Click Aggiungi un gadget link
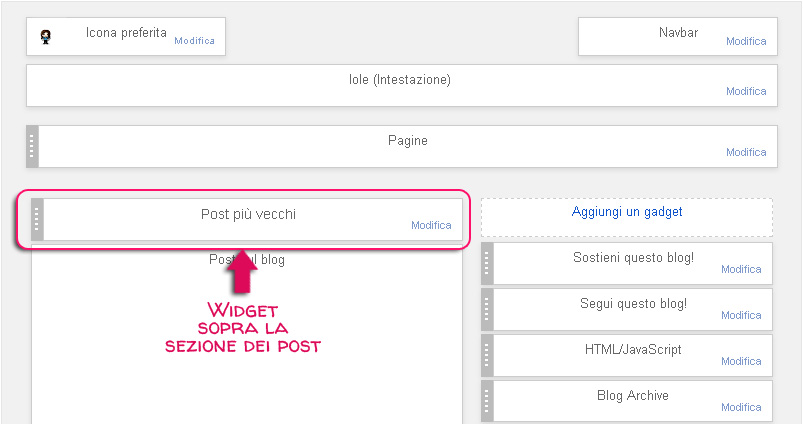The width and height of the screenshot is (803, 424). point(627,211)
